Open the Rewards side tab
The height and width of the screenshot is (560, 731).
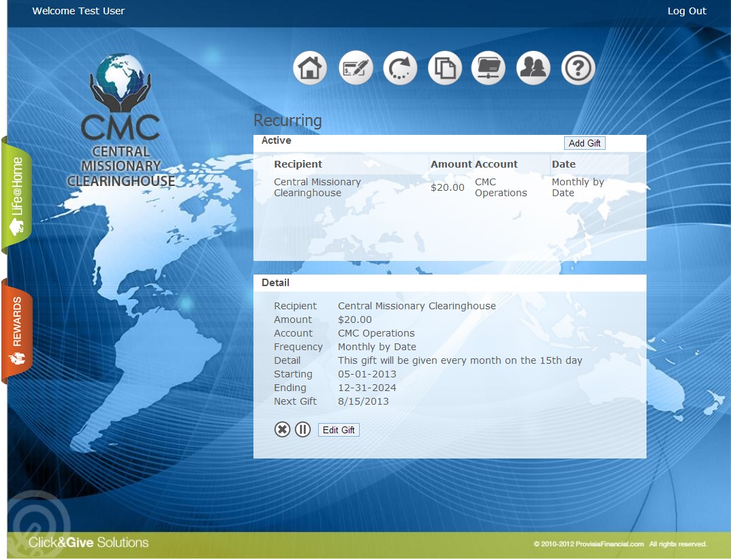pyautogui.click(x=17, y=331)
